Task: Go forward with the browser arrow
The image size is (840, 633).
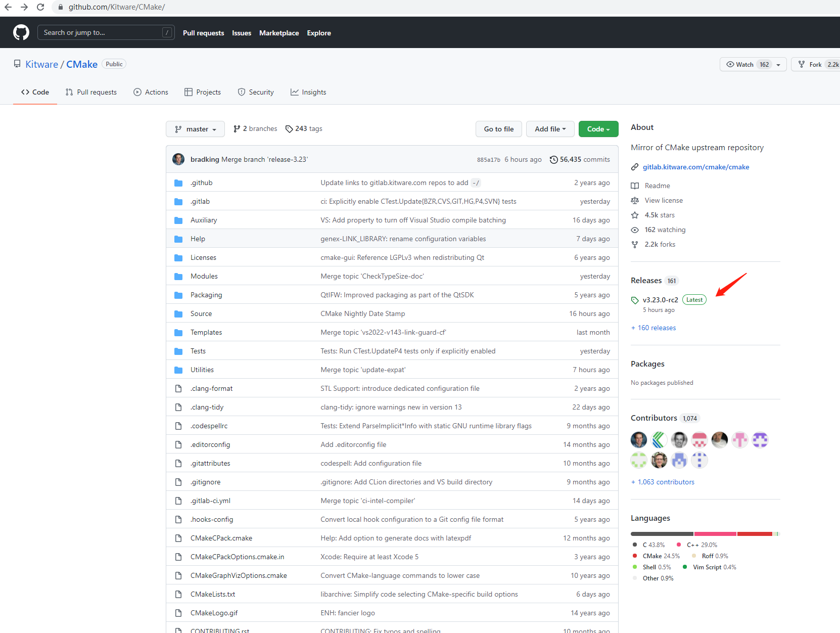Action: (24, 7)
